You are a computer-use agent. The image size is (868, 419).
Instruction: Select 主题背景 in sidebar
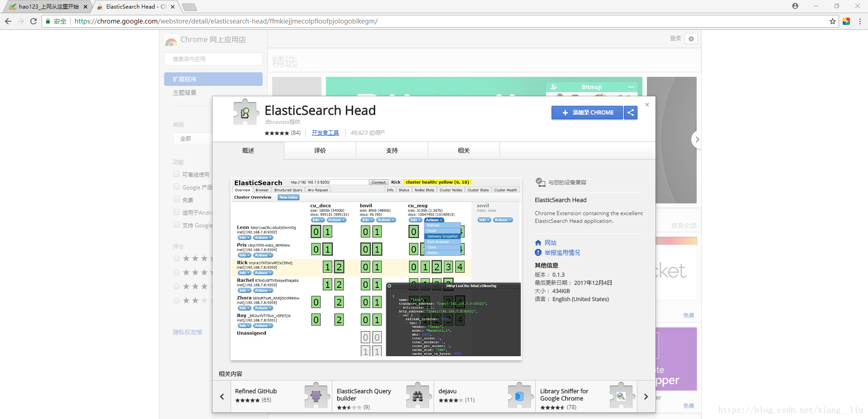pyautogui.click(x=184, y=93)
